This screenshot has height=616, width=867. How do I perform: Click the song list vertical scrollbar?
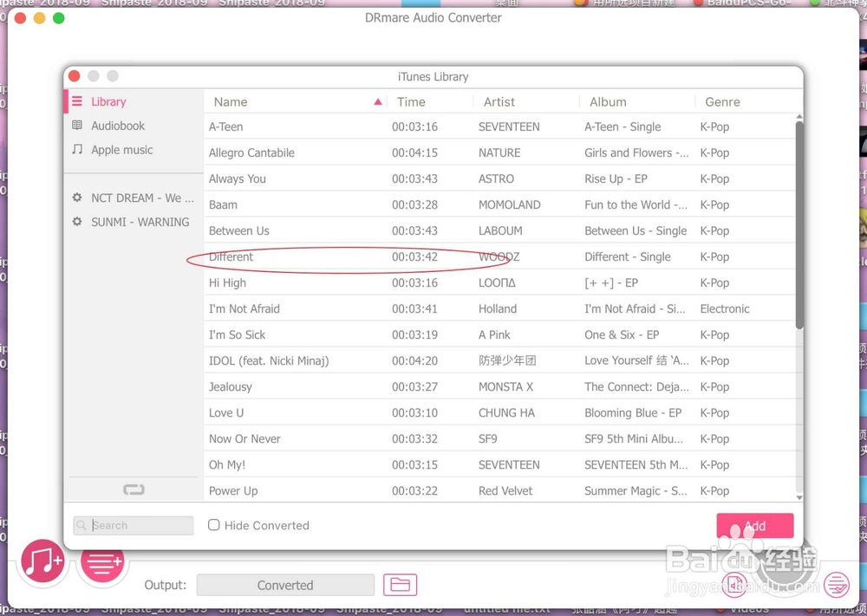click(x=799, y=225)
